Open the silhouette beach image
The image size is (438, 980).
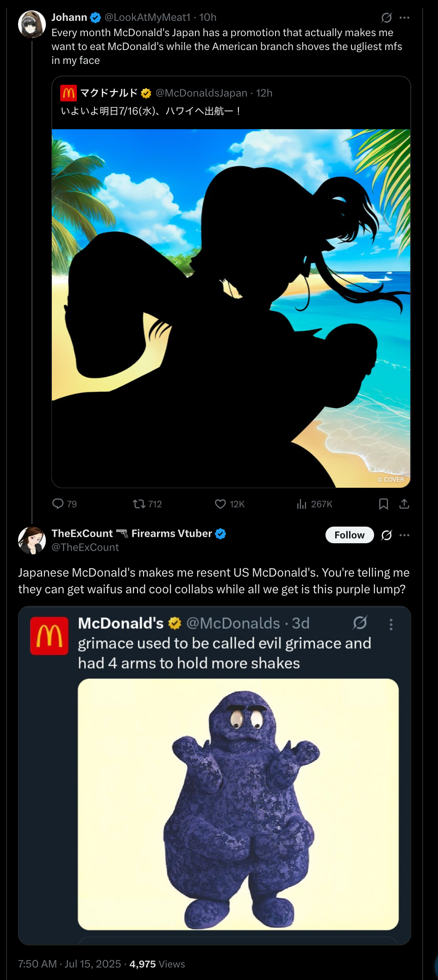[231, 308]
